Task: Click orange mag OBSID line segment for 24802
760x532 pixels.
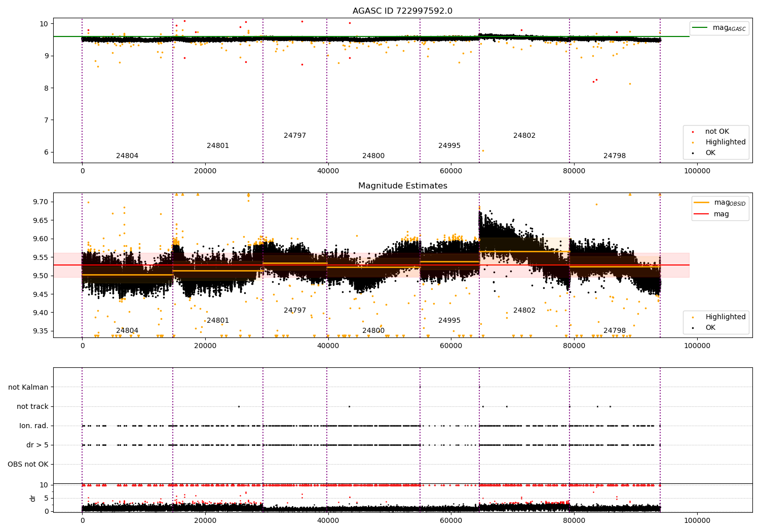Action: click(x=524, y=251)
